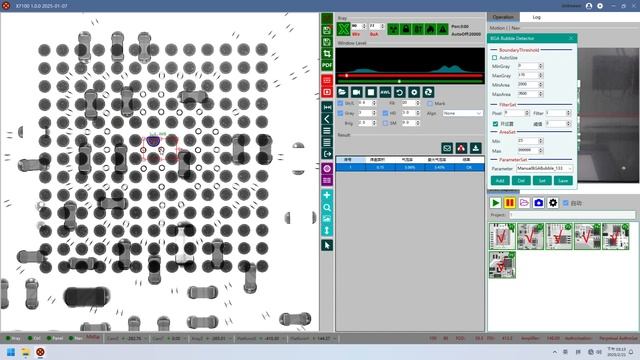Toggle the 自动 checkbox beside the gear icon

point(566,203)
